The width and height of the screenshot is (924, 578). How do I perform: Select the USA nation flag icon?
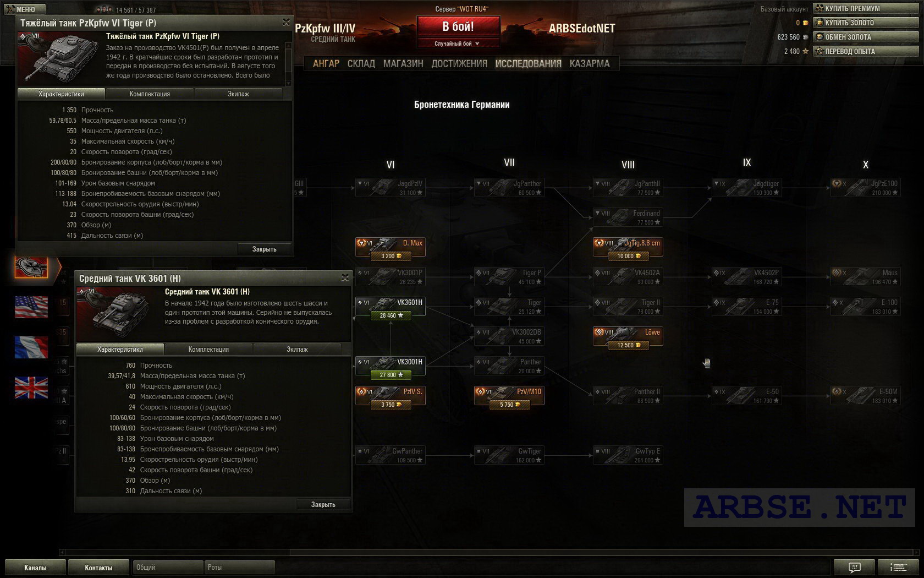(31, 307)
